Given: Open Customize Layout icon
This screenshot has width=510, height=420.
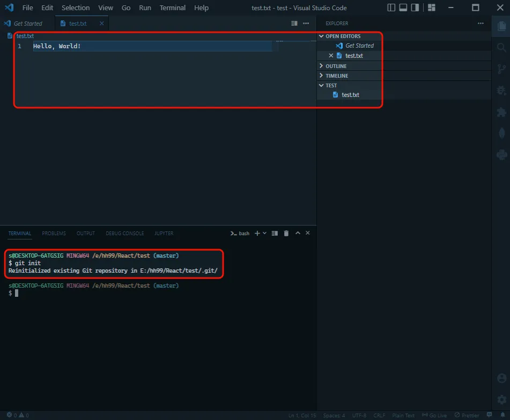Looking at the screenshot, I should pyautogui.click(x=432, y=7).
